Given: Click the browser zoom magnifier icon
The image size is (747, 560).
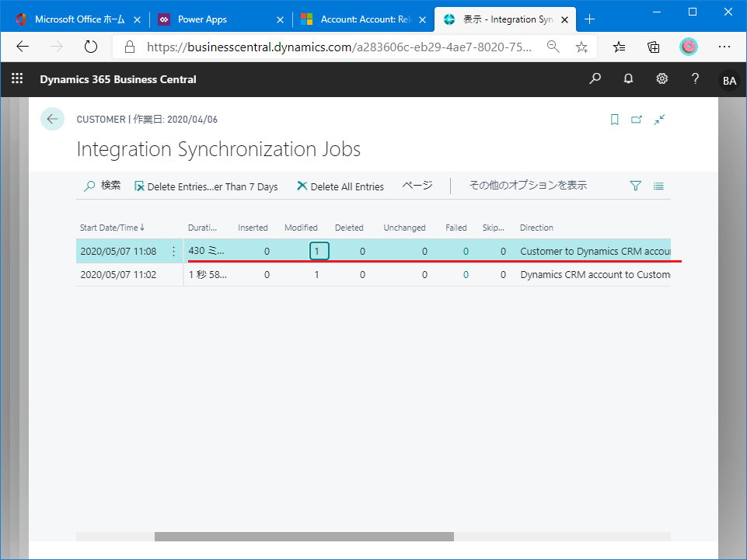Looking at the screenshot, I should (553, 46).
